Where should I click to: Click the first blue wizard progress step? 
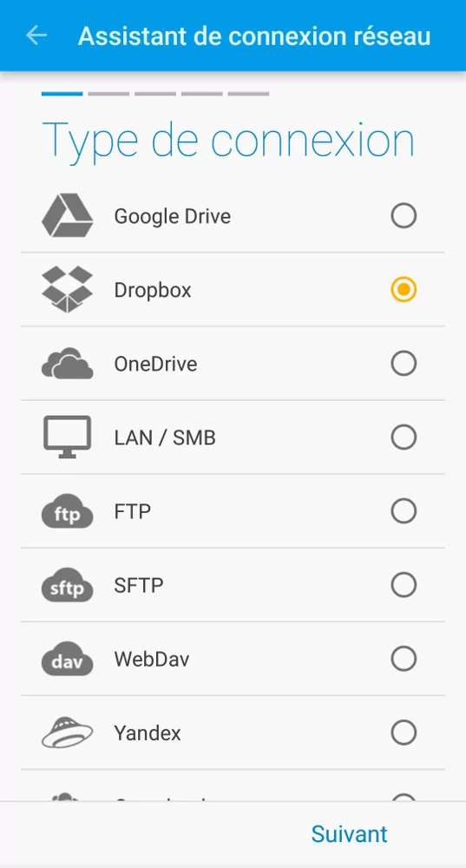62,94
